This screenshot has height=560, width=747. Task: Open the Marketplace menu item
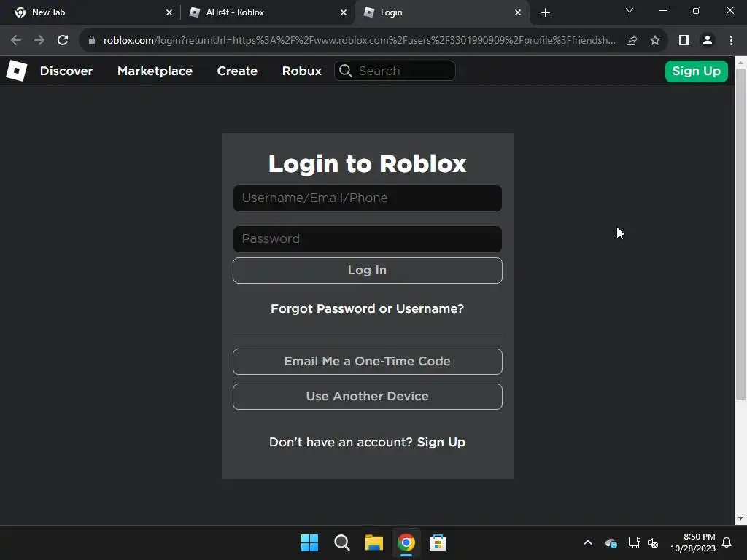(155, 71)
